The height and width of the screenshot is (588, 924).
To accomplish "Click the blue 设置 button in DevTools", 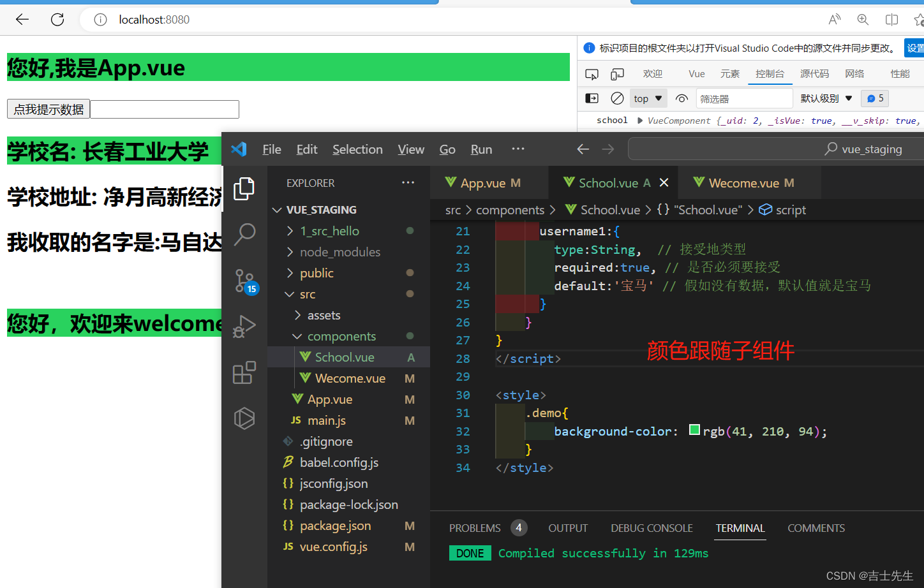I will (915, 48).
